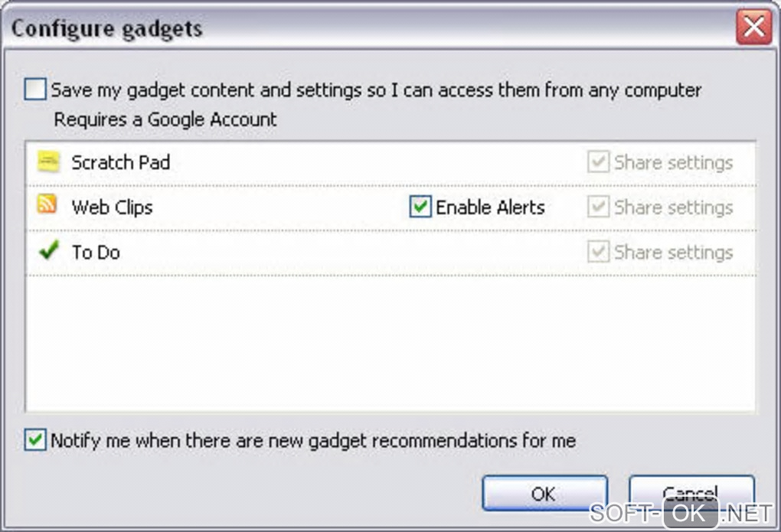Click the "Enable Alerts" label text
Image resolution: width=781 pixels, height=532 pixels.
tap(490, 207)
